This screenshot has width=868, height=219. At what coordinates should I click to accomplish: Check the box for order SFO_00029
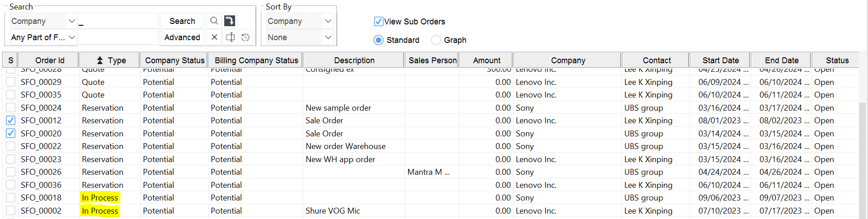(x=11, y=82)
